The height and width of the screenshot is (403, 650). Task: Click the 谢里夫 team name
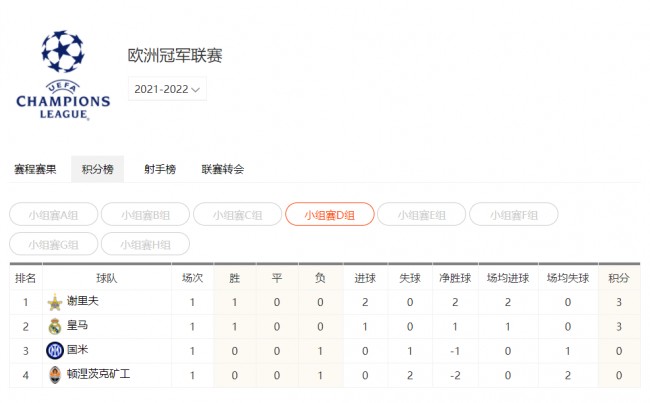(x=83, y=301)
